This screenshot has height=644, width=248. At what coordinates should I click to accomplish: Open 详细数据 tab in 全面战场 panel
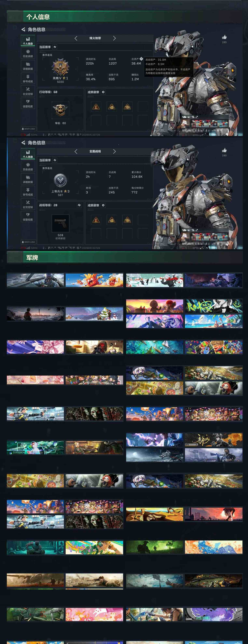click(x=28, y=179)
